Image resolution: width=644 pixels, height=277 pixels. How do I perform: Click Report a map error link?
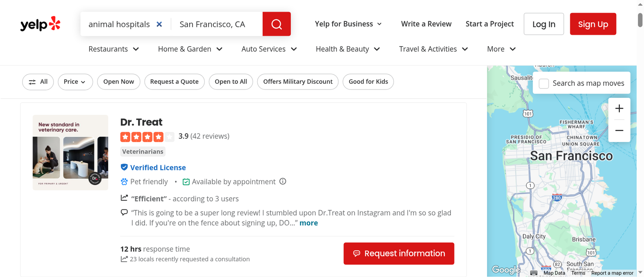pyautogui.click(x=612, y=273)
